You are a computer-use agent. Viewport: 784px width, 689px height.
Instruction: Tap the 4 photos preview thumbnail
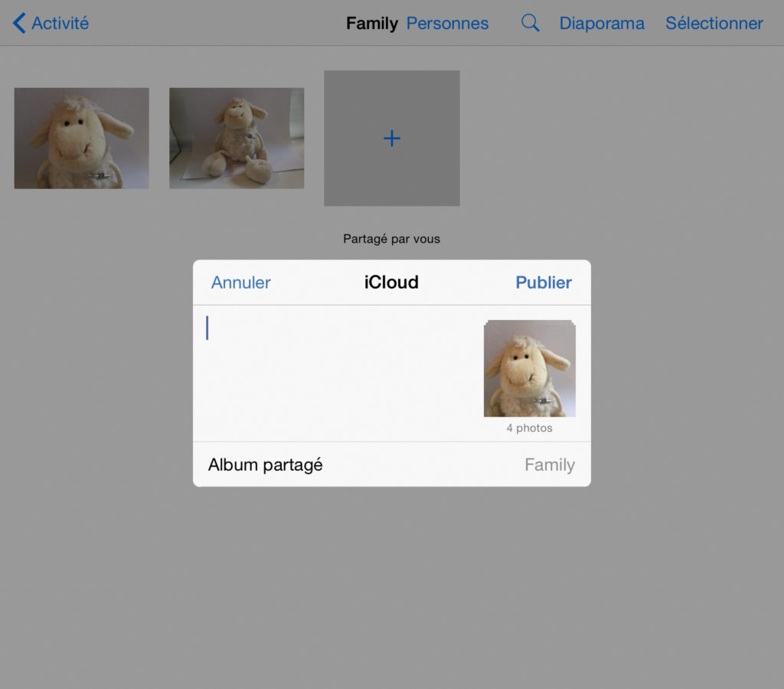[530, 368]
